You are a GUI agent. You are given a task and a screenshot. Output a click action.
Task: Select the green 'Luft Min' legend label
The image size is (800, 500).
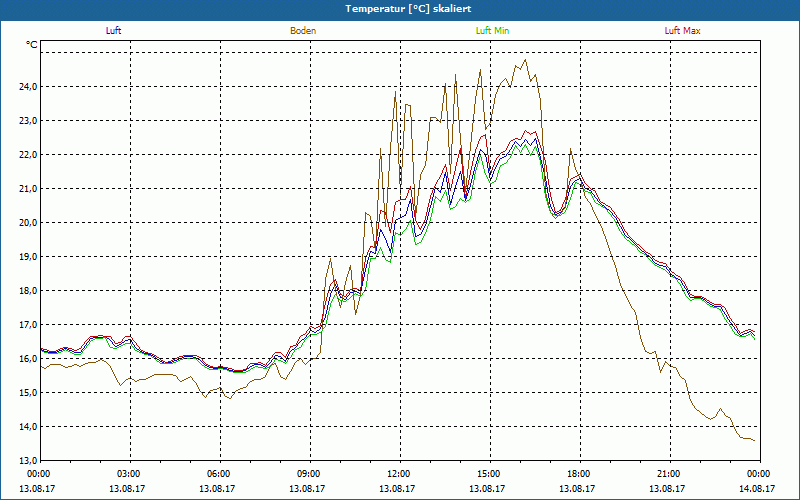(x=492, y=31)
